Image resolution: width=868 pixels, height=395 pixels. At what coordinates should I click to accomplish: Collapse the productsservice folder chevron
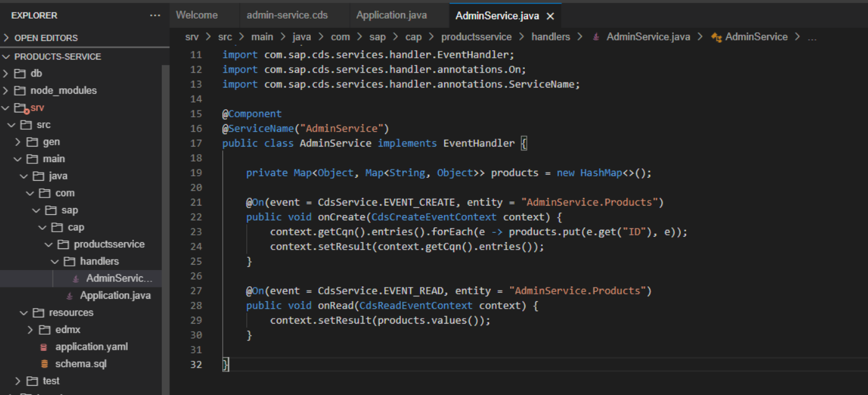pos(49,244)
